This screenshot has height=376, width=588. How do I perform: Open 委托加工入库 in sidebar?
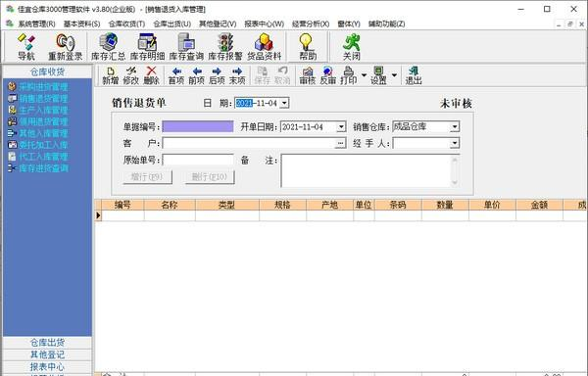[38, 145]
